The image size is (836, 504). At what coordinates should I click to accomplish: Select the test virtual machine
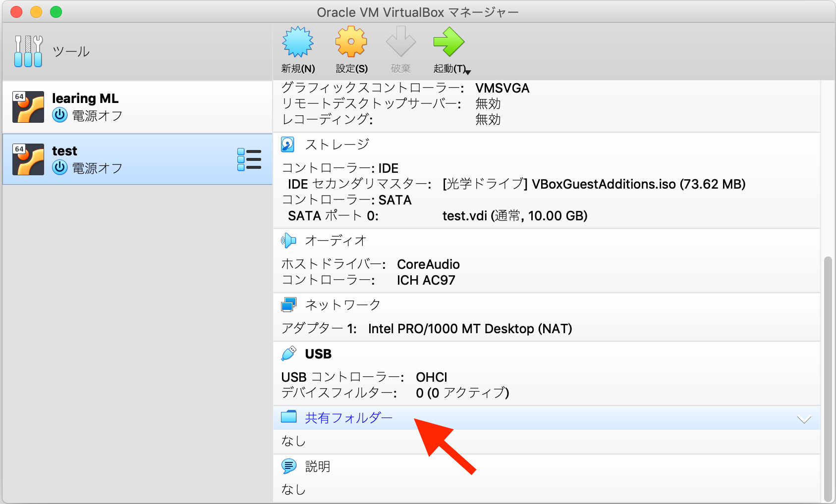(x=137, y=159)
